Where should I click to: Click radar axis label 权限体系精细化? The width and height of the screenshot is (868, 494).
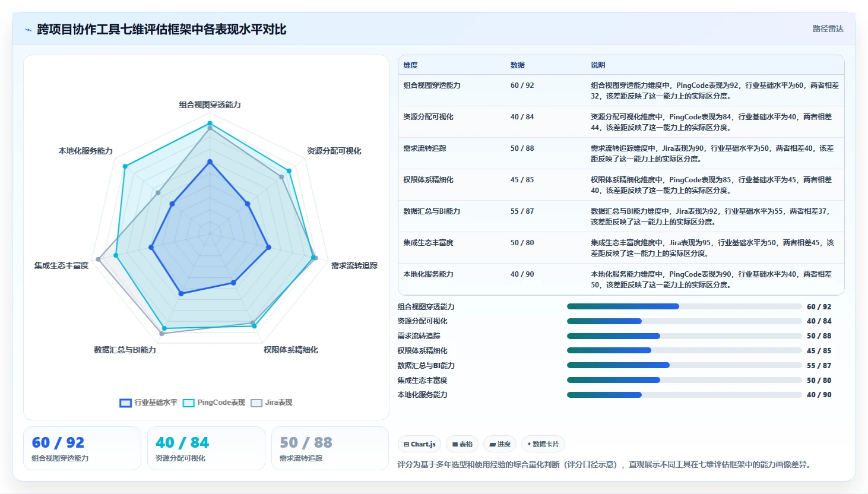tap(291, 350)
